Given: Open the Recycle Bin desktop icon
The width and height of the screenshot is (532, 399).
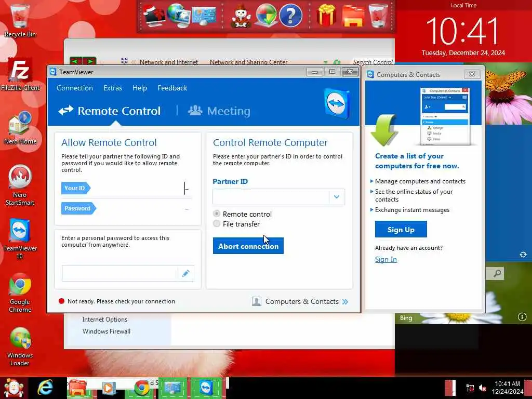Looking at the screenshot, I should click(x=20, y=20).
